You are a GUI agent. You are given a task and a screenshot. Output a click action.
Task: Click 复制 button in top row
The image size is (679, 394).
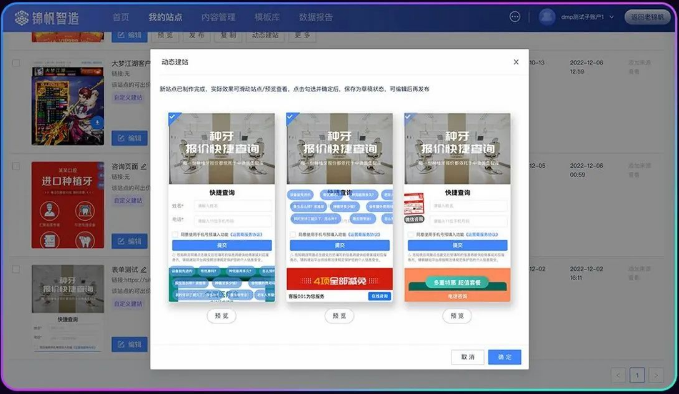click(228, 35)
